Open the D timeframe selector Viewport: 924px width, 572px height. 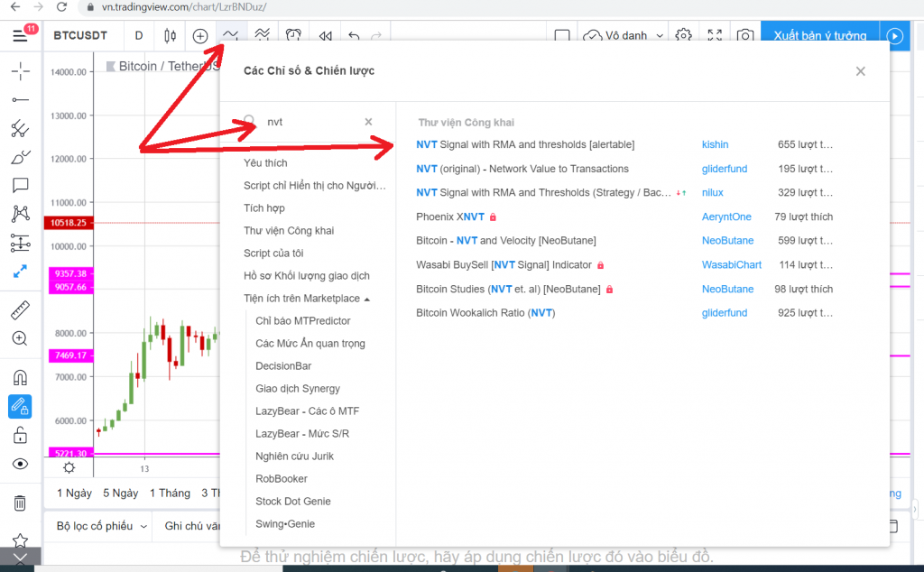[x=138, y=35]
